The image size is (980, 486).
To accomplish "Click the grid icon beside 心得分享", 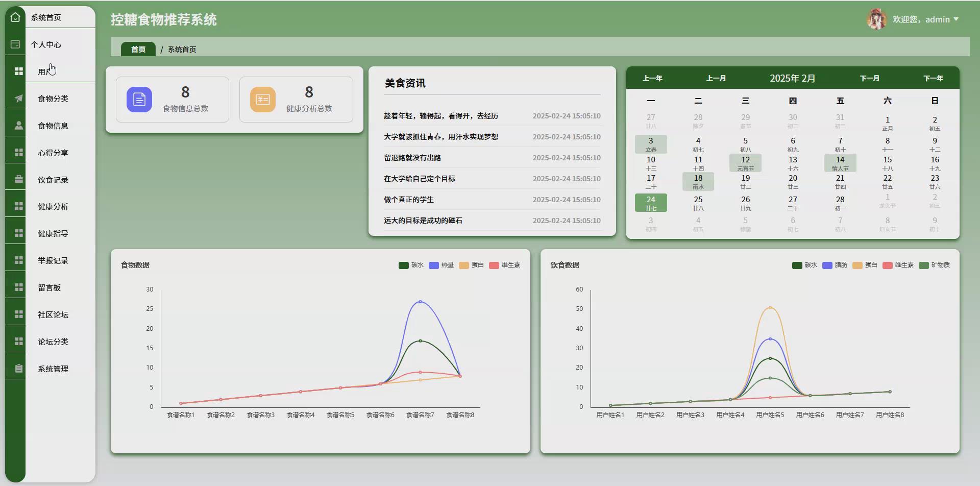I will point(19,153).
